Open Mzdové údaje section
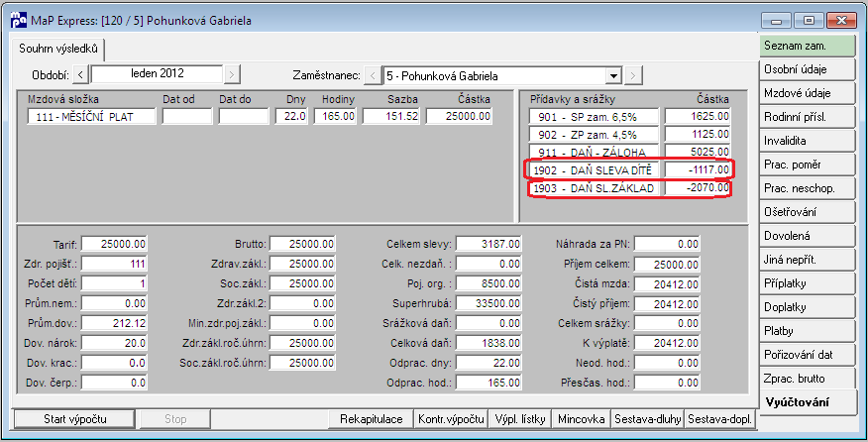Screen dimensions: 868x442 pos(808,93)
